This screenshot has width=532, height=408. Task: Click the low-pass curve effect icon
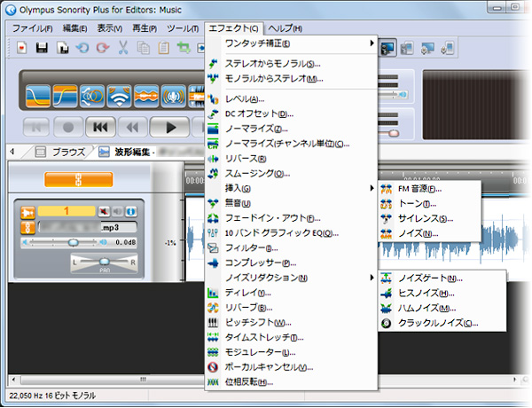[38, 97]
